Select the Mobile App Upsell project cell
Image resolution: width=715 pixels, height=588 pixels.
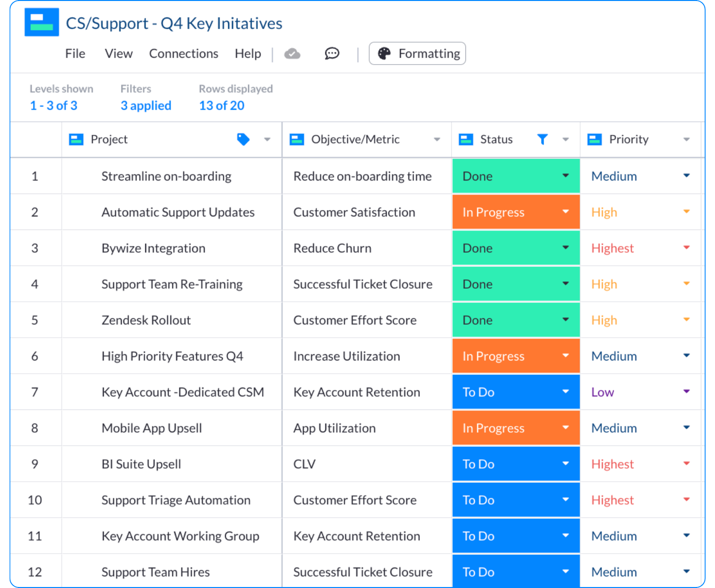pyautogui.click(x=172, y=428)
